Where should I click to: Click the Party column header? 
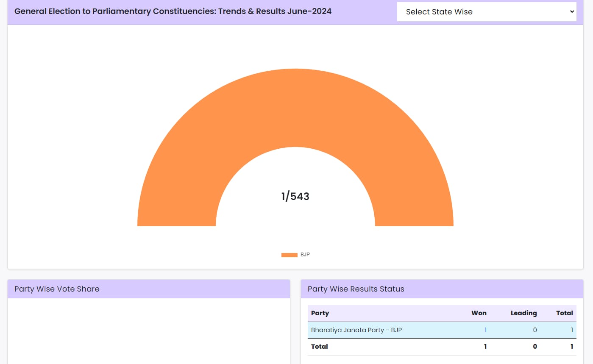(320, 313)
